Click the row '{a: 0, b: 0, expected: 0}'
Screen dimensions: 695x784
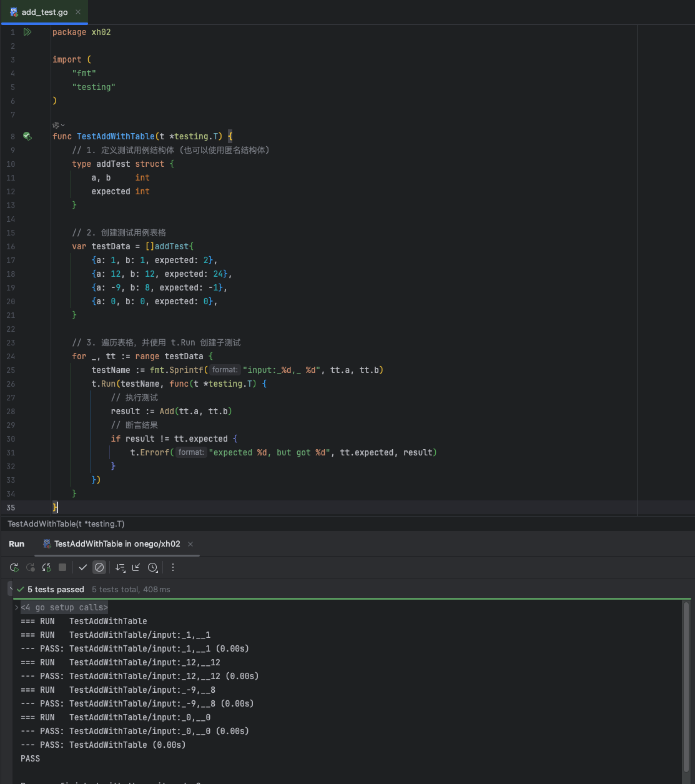154,301
